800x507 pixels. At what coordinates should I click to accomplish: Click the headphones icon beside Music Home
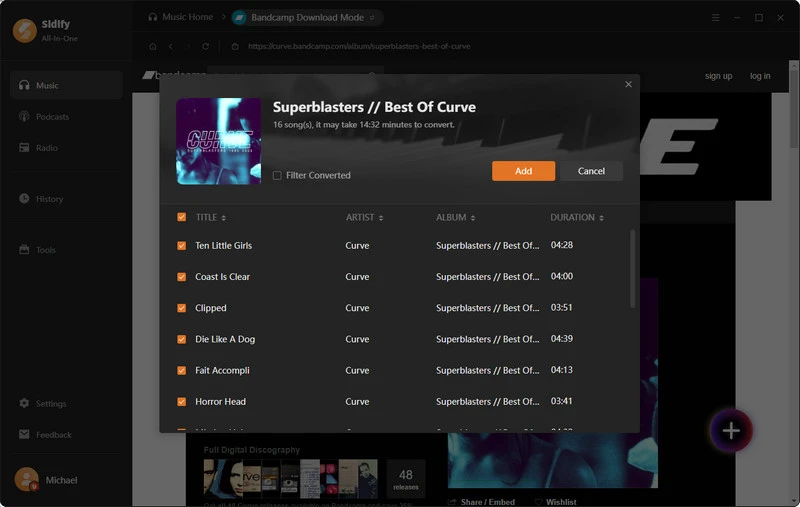153,17
